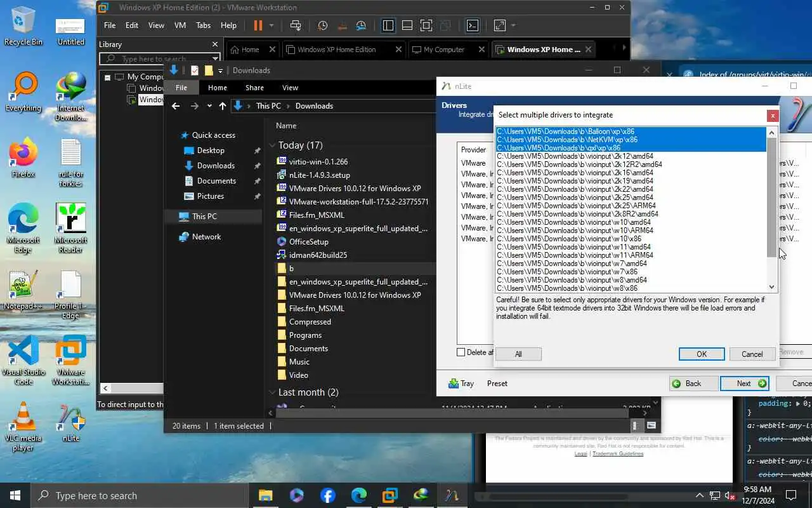Viewport: 812px width, 508px height.
Task: Close the VMware Library panel
Action: (x=215, y=44)
